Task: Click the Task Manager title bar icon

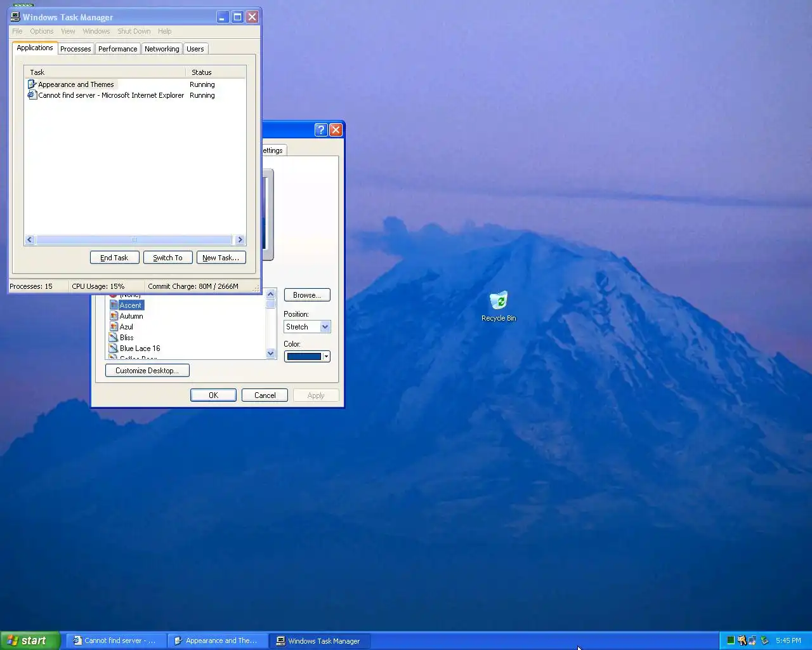Action: [15, 17]
